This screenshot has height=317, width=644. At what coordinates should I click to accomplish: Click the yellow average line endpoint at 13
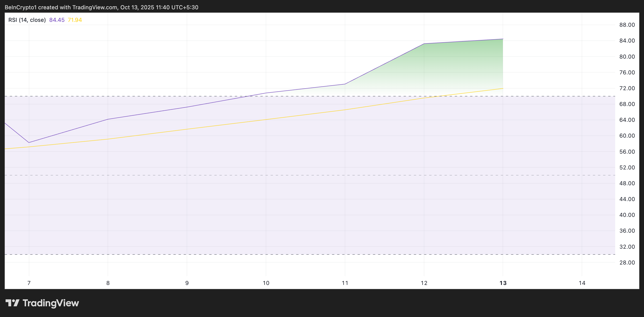[x=503, y=89]
